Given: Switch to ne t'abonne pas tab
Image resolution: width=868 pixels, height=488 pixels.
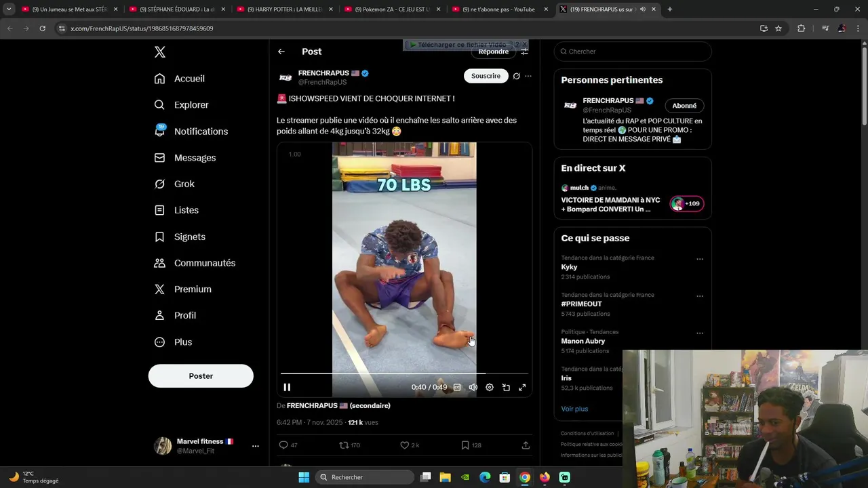Looking at the screenshot, I should pyautogui.click(x=500, y=9).
